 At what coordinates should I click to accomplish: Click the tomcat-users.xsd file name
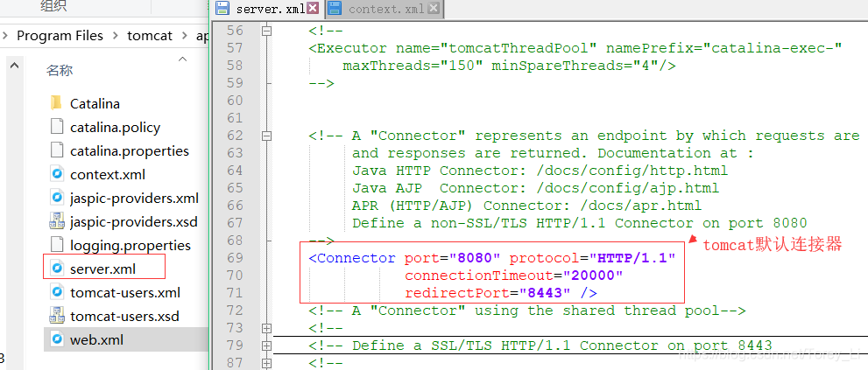click(x=124, y=317)
